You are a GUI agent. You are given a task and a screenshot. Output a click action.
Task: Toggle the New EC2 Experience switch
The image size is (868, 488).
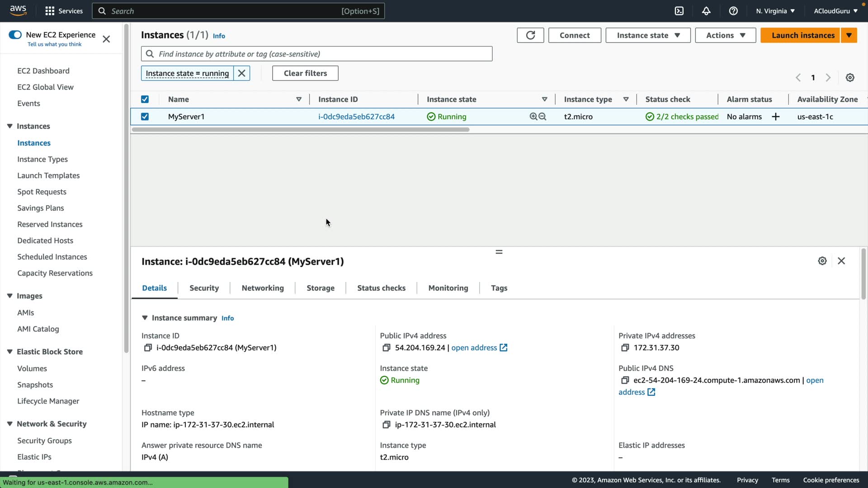[15, 35]
